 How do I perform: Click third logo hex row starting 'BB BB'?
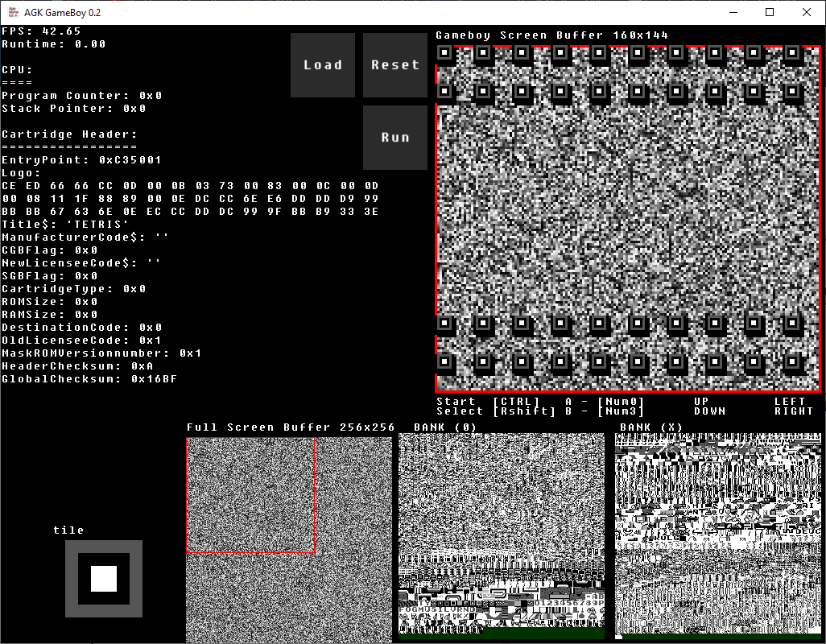pyautogui.click(x=190, y=212)
